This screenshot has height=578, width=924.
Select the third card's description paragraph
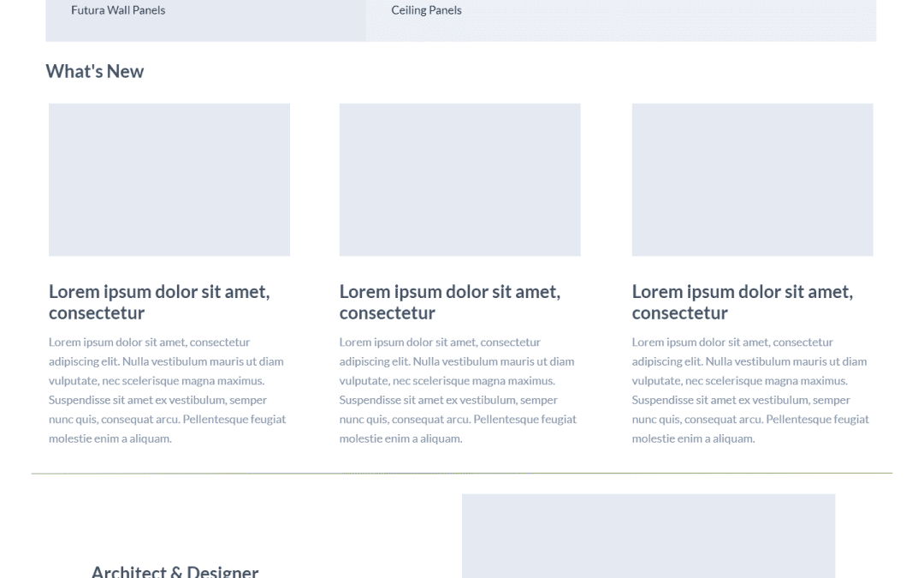(751, 390)
